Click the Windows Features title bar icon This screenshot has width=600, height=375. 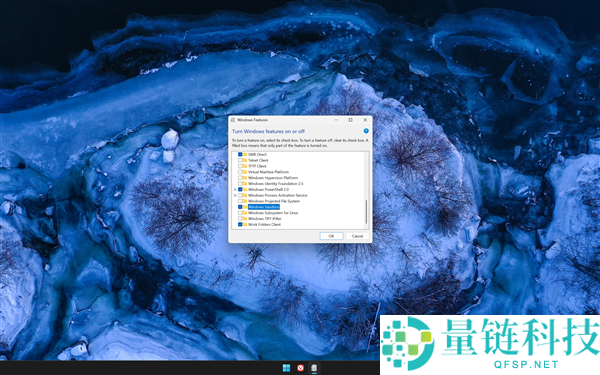coord(233,120)
